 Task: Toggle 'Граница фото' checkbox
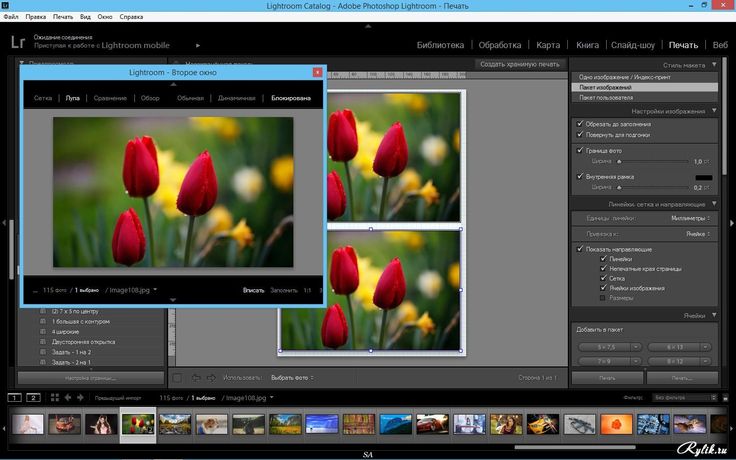[580, 150]
